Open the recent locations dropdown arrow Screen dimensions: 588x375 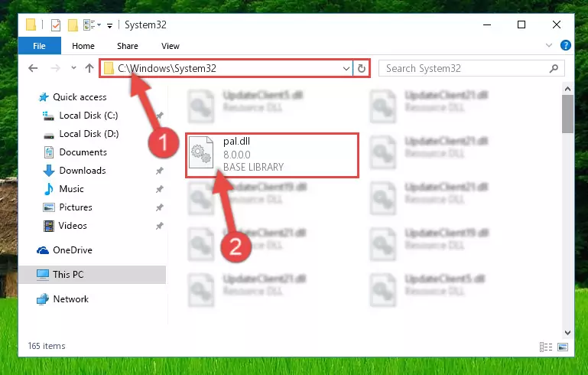[73, 68]
